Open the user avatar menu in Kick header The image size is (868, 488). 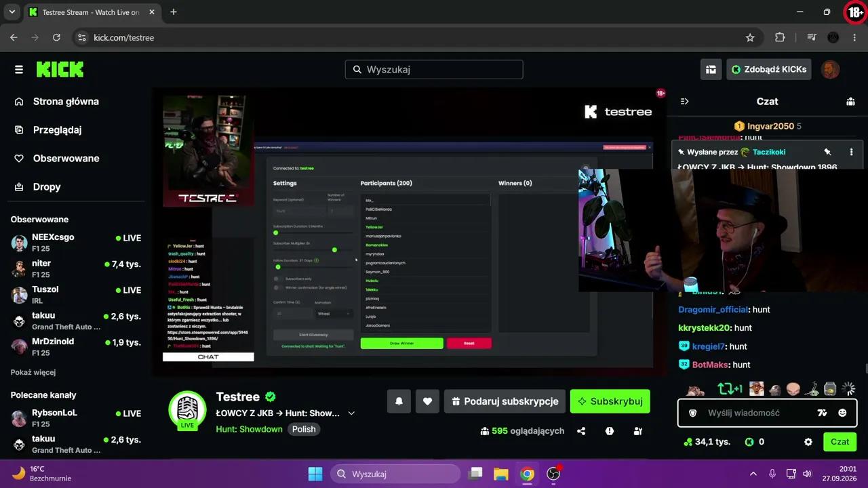click(x=830, y=69)
